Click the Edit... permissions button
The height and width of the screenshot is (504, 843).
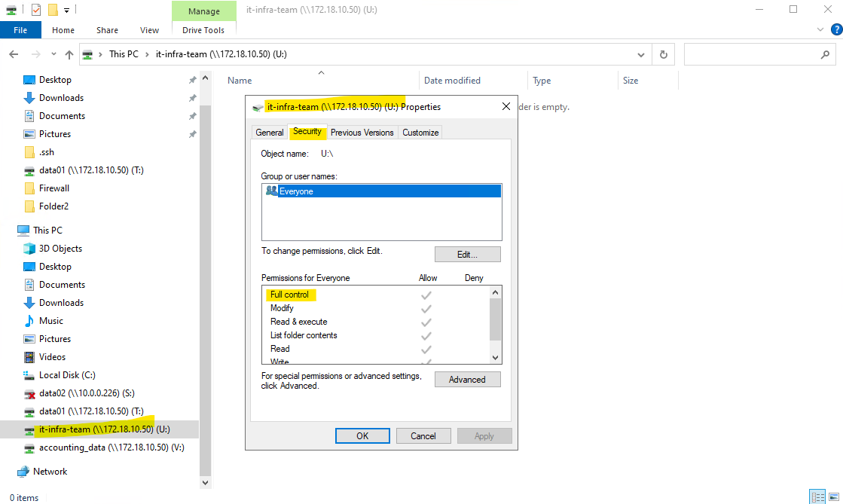467,255
